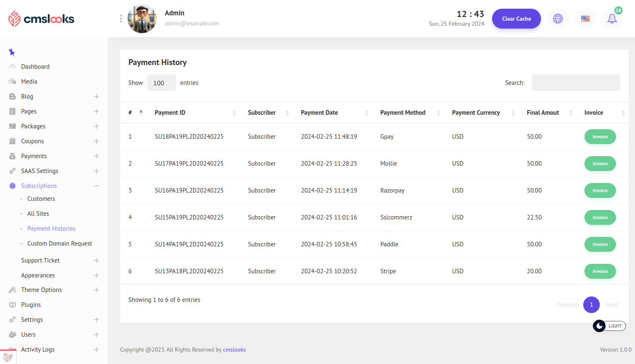Focus the Search input field
Viewport: 635px width, 364px height.
click(576, 83)
